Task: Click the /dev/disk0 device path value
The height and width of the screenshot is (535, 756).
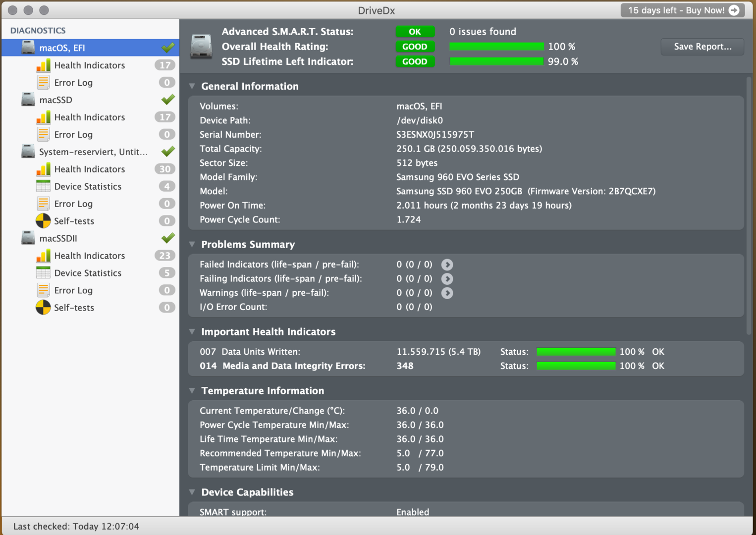Action: 420,120
